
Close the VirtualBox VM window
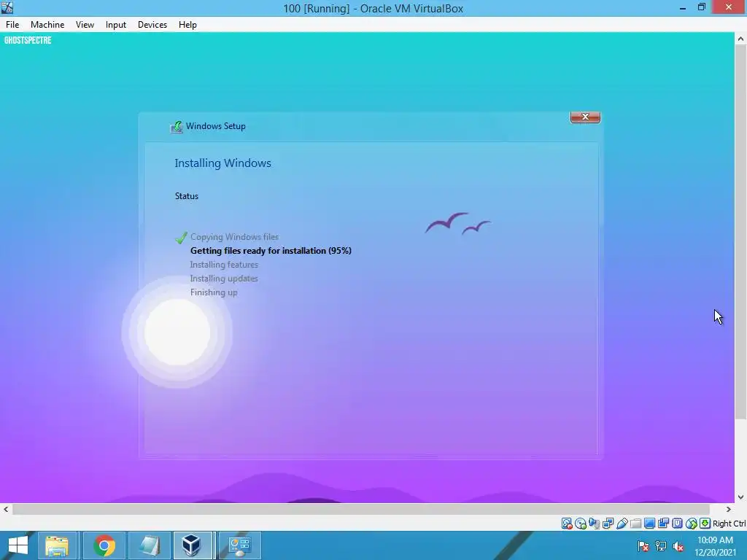tap(729, 7)
